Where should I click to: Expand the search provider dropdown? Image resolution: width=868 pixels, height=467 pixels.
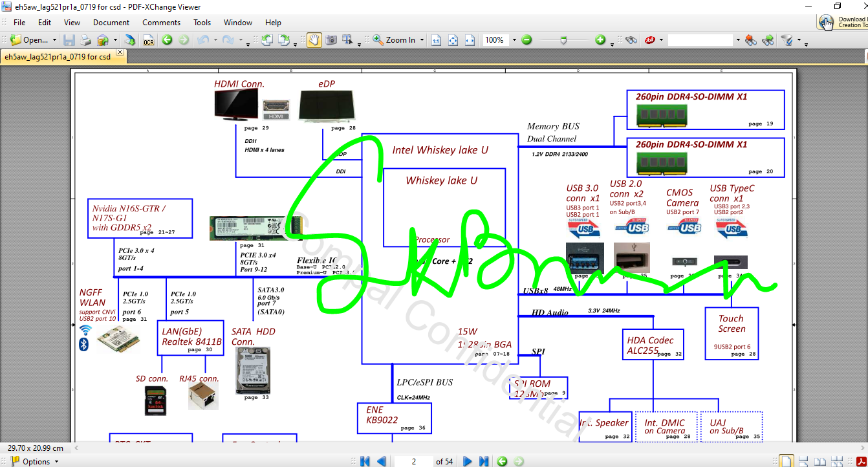pyautogui.click(x=661, y=40)
